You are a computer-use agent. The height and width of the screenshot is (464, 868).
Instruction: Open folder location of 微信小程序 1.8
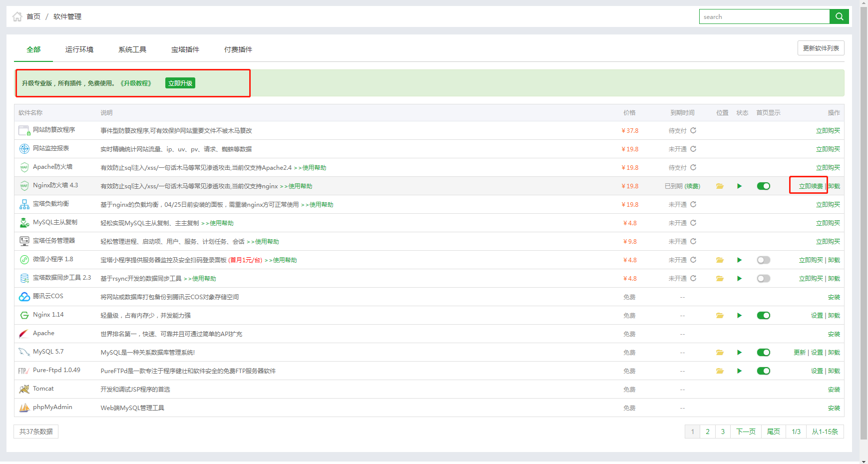coord(720,260)
